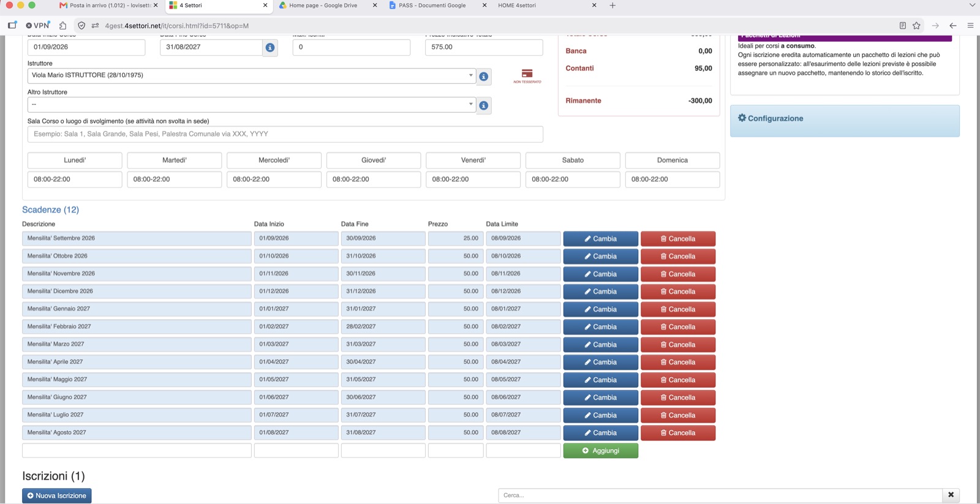Close the Posta in arrivo tab
Viewport: 980px width, 504px height.
(156, 6)
